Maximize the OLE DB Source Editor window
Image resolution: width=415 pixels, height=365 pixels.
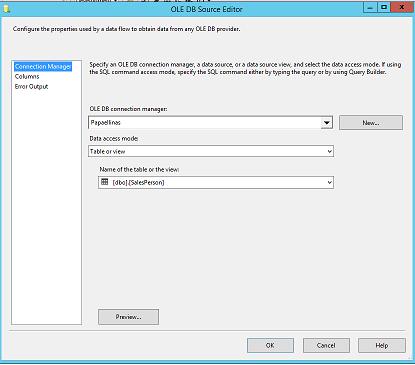[x=384, y=7]
